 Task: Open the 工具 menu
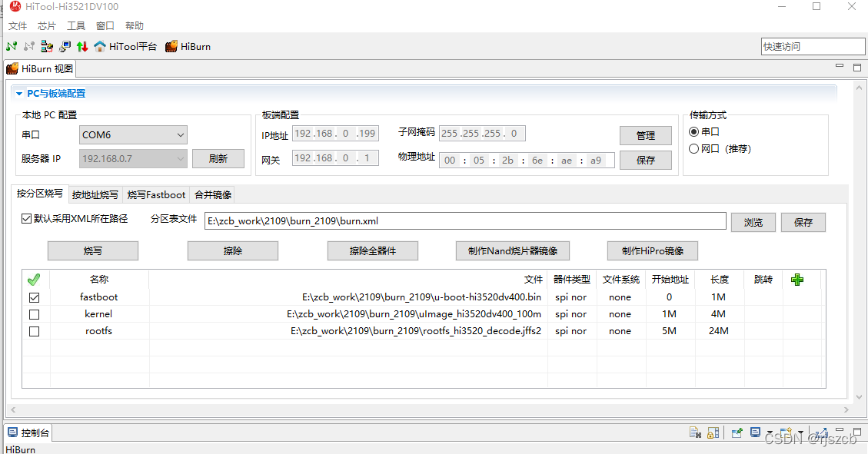[76, 26]
